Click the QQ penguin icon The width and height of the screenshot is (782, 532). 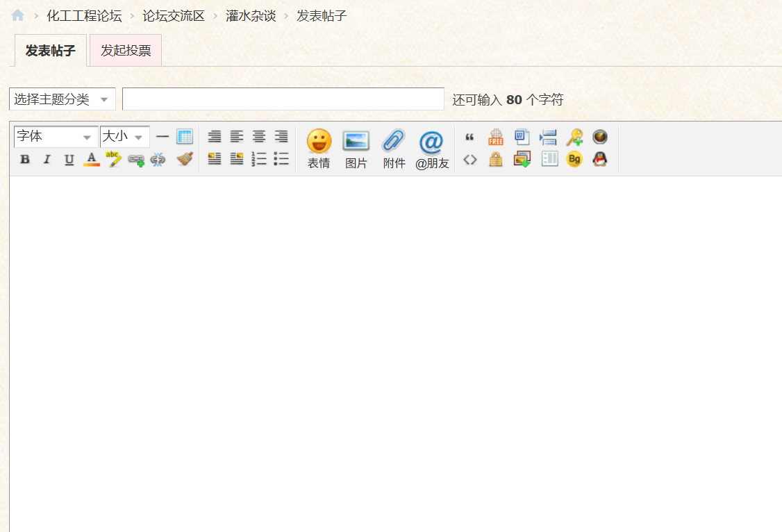[600, 159]
